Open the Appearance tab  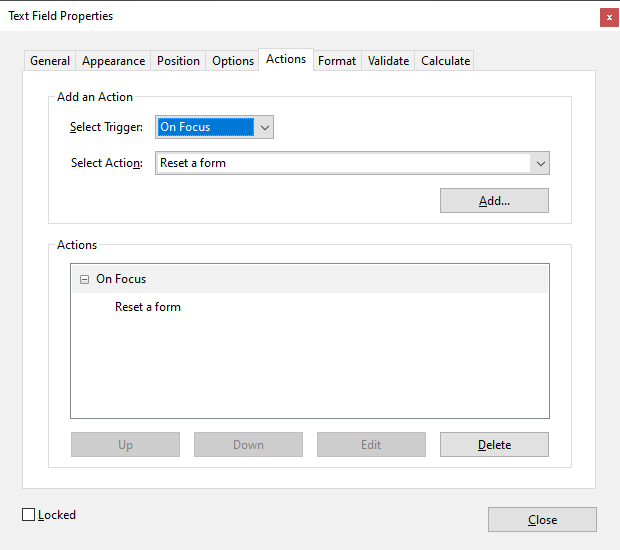coord(113,61)
